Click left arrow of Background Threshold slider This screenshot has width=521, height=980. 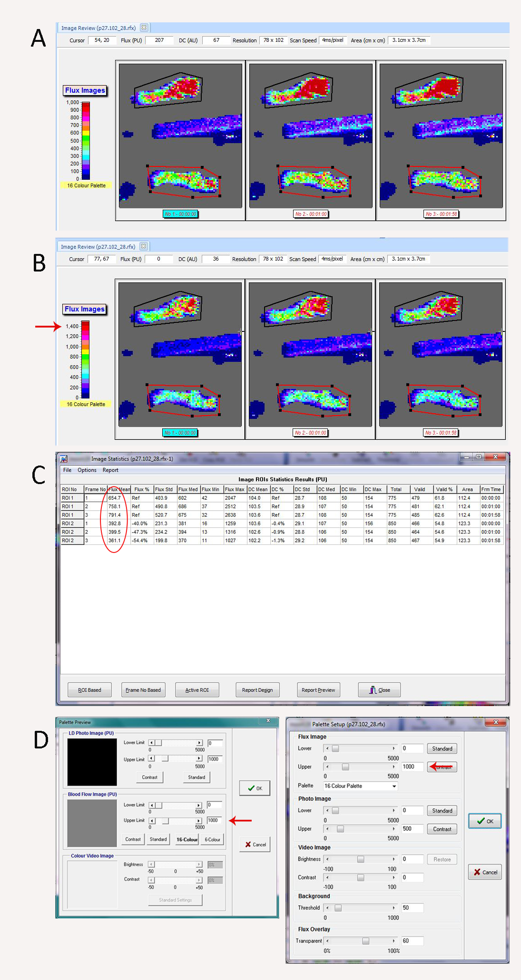(x=327, y=907)
